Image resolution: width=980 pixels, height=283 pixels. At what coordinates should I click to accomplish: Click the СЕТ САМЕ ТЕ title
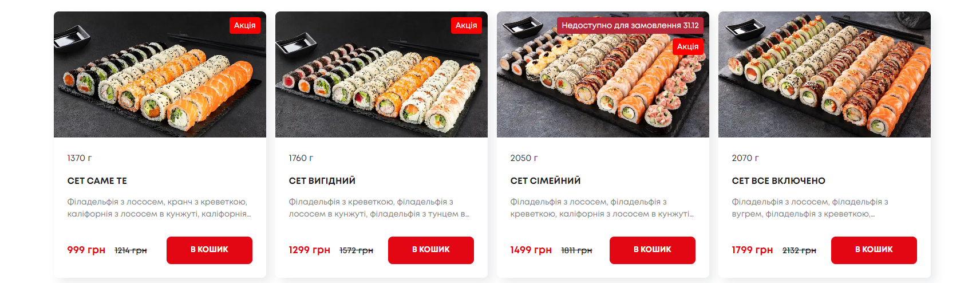click(x=97, y=181)
